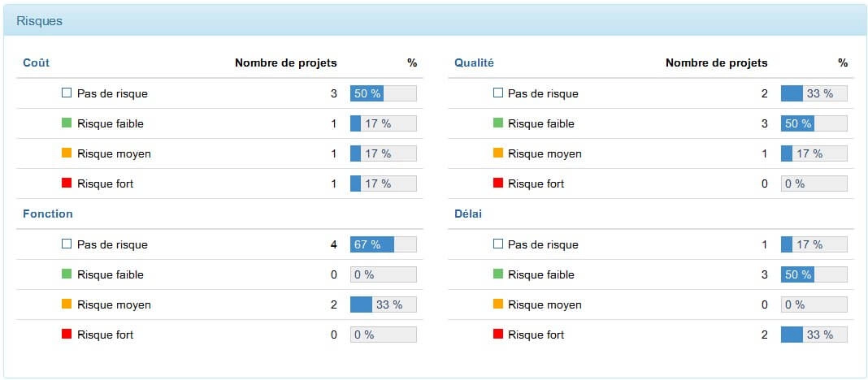Click the Pas de risque box under Coût
868x380 pixels.
67,93
